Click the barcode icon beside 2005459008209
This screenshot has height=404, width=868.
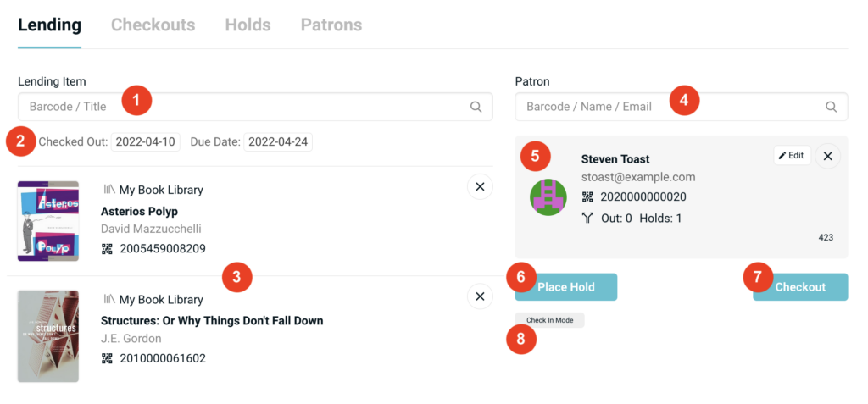click(107, 249)
